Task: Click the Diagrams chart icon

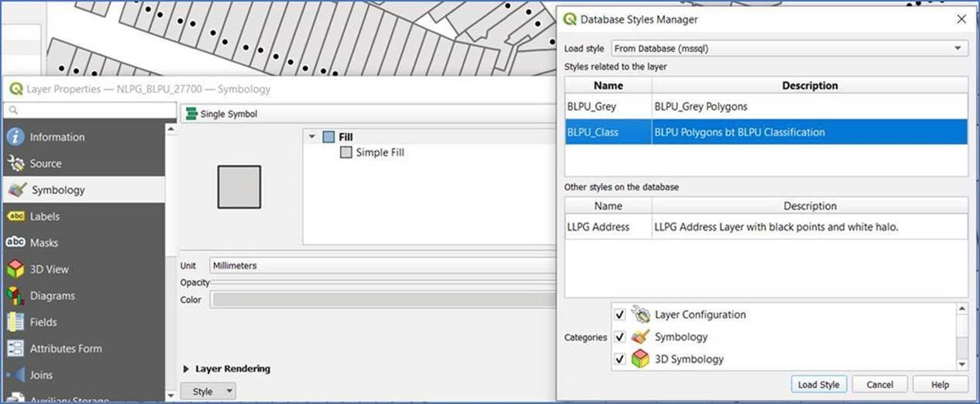Action: coord(15,296)
